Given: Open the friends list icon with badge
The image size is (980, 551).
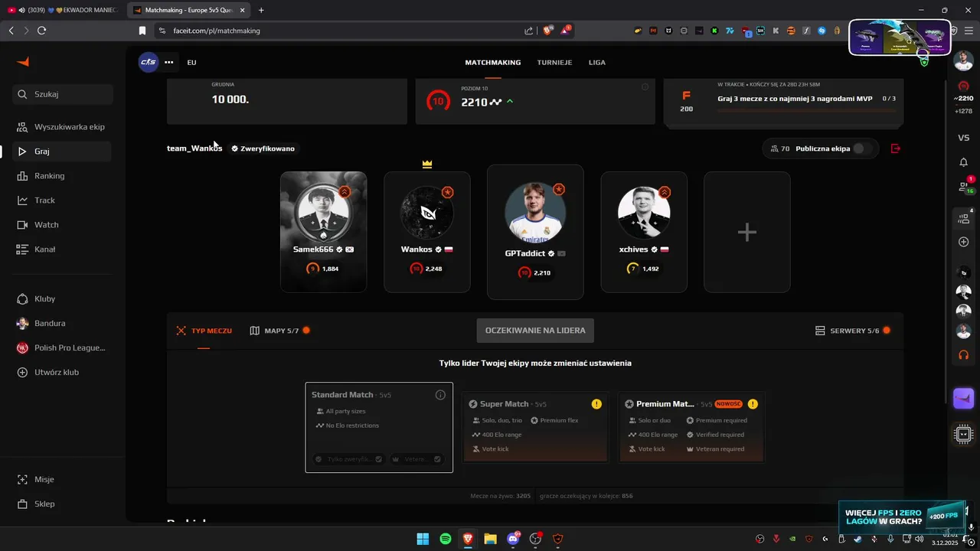Looking at the screenshot, I should [965, 186].
